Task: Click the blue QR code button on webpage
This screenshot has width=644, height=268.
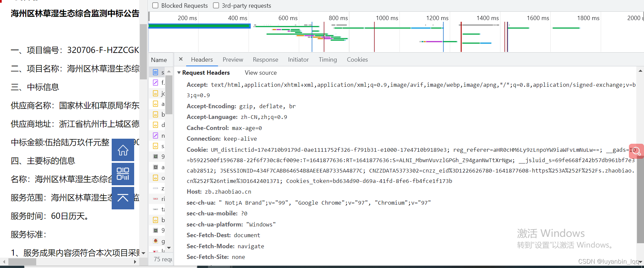Action: tap(123, 174)
